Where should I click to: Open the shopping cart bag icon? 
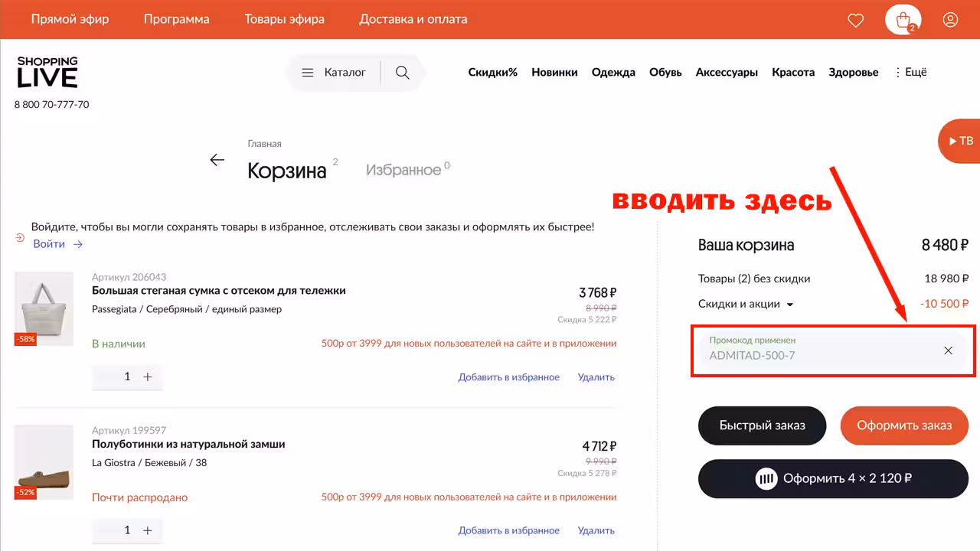pyautogui.click(x=903, y=19)
